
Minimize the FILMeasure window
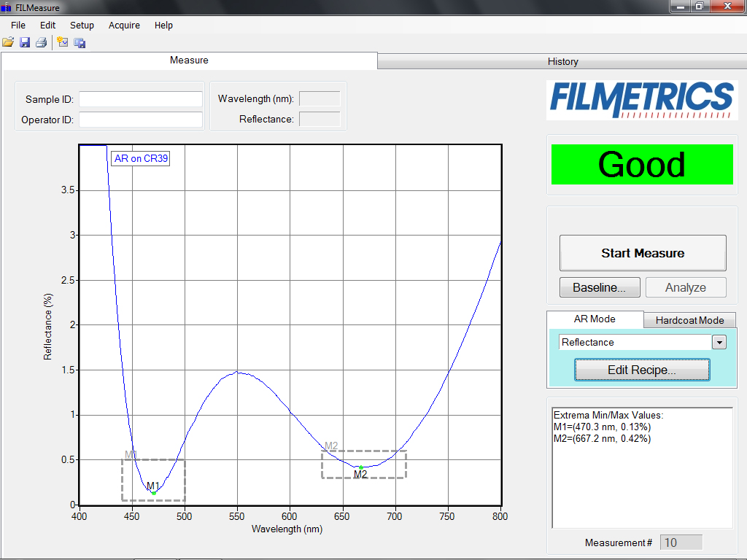click(681, 7)
